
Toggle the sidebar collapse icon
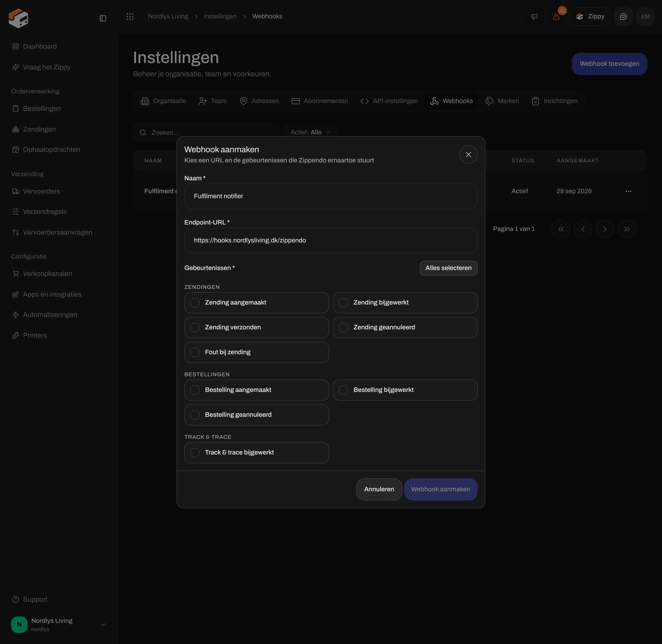[103, 18]
